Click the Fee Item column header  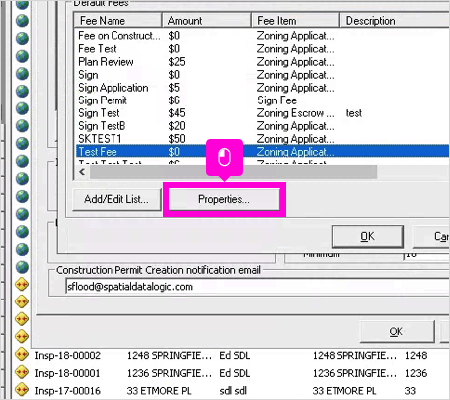pos(295,21)
